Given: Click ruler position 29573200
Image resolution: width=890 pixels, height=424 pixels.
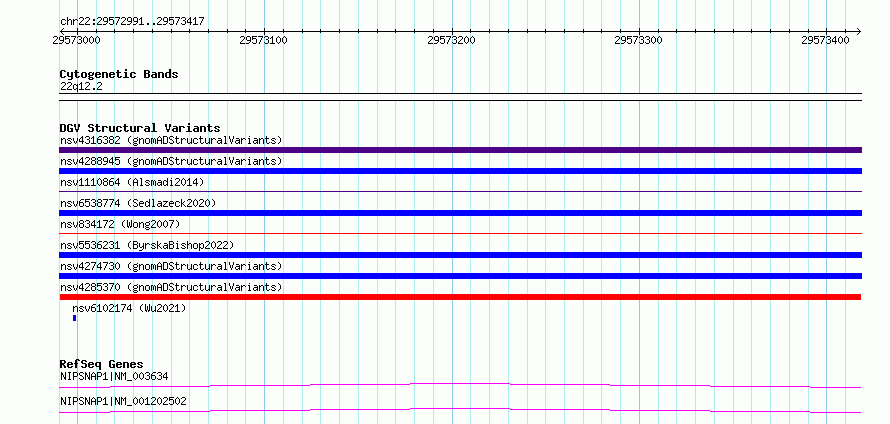Looking at the screenshot, I should (451, 40).
